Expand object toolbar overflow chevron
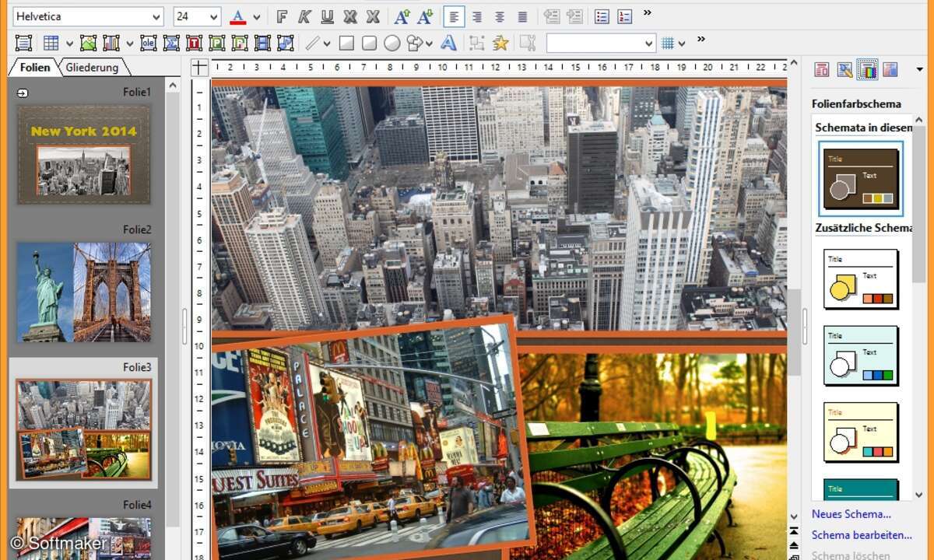Image resolution: width=934 pixels, height=560 pixels. [700, 39]
